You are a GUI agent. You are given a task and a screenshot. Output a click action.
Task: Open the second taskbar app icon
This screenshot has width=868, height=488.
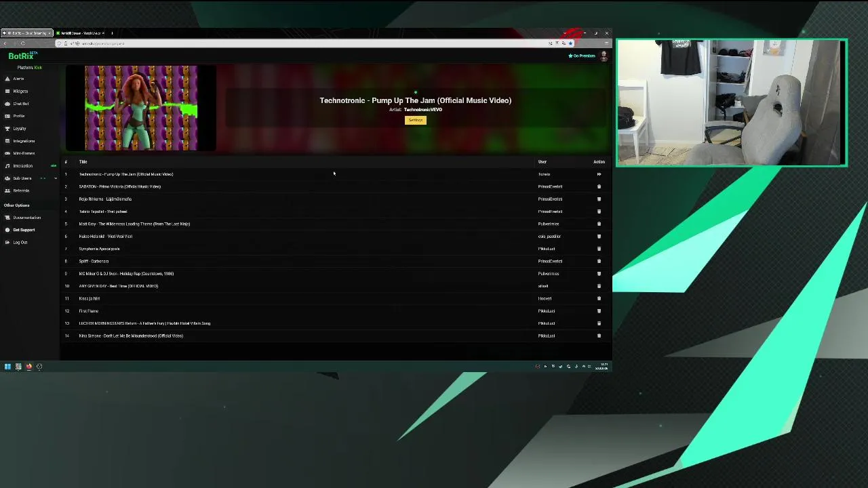(18, 367)
